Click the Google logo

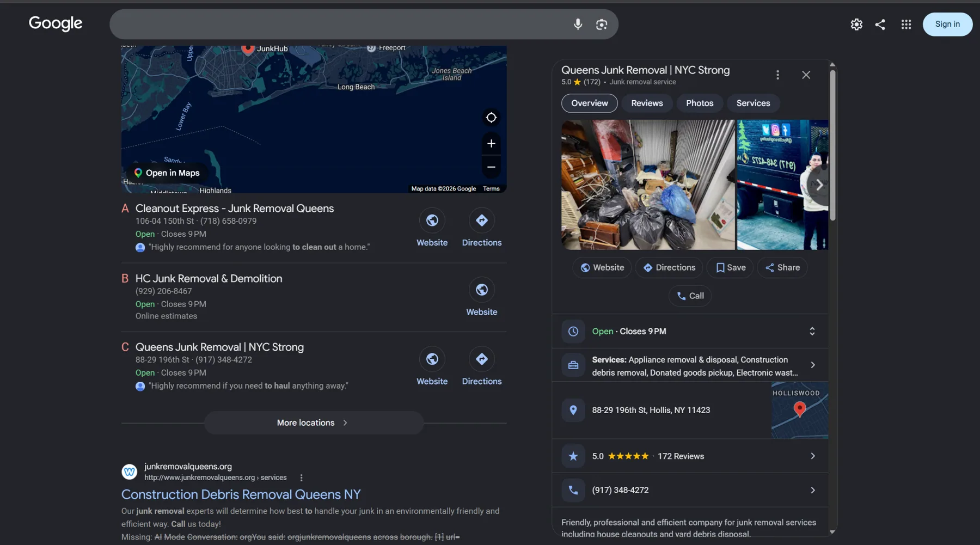point(56,23)
